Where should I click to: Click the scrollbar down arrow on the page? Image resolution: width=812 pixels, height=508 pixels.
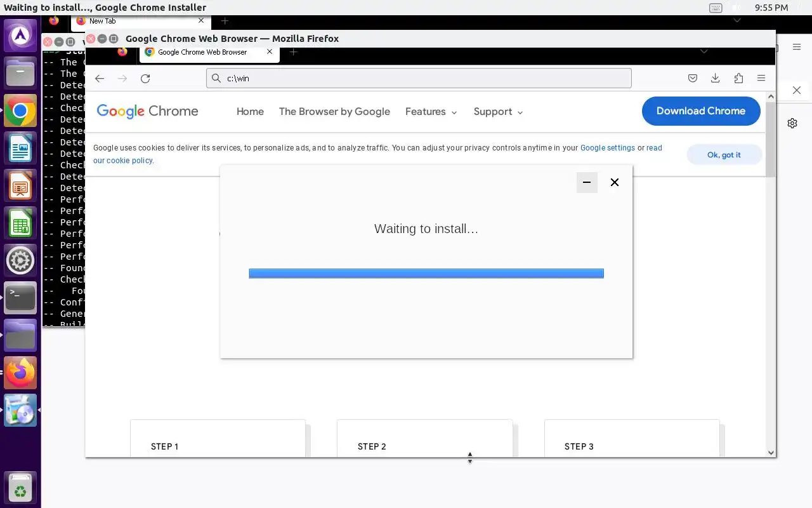(771, 453)
